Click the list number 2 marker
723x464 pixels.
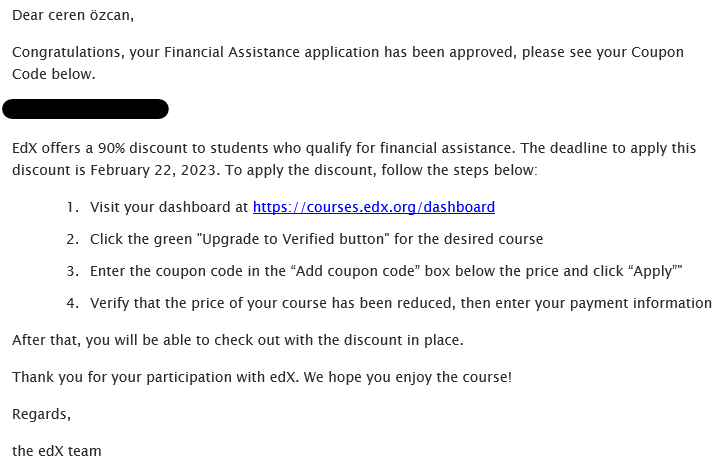[72, 239]
